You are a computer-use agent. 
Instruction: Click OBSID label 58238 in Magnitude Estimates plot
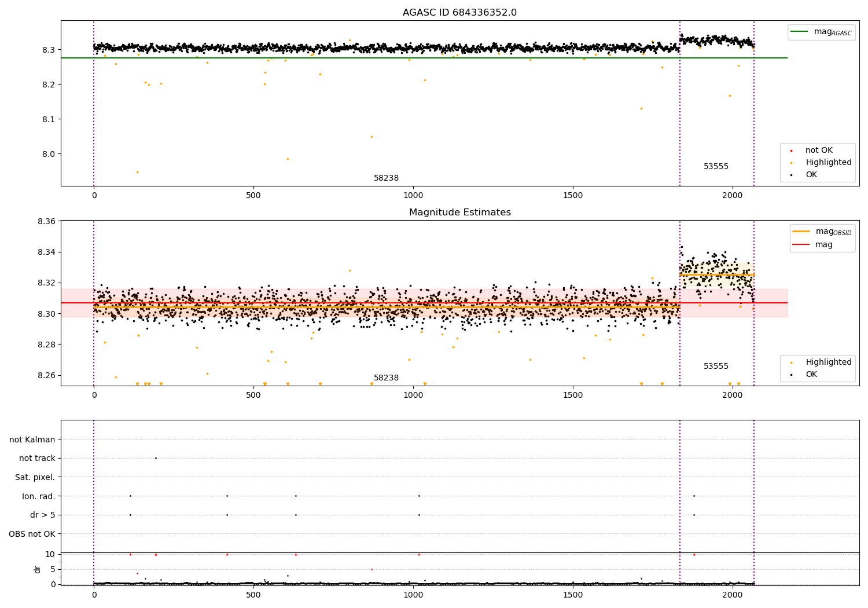[386, 378]
